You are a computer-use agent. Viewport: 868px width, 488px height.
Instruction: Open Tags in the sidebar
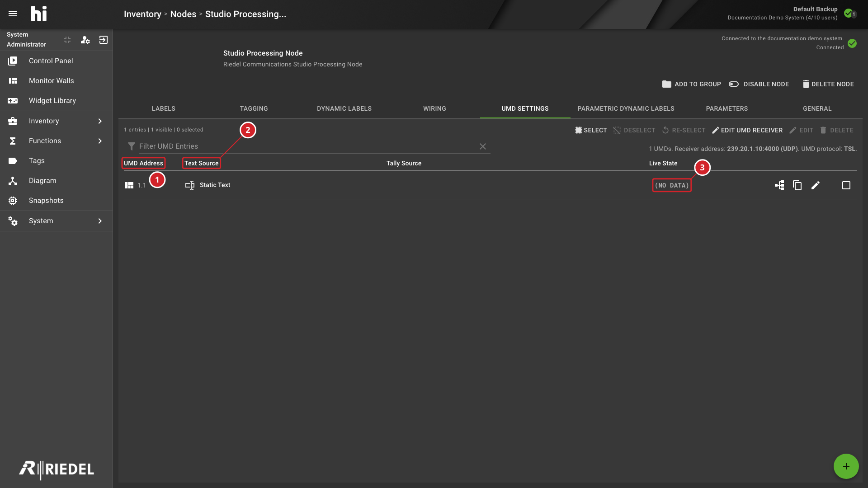point(56,160)
